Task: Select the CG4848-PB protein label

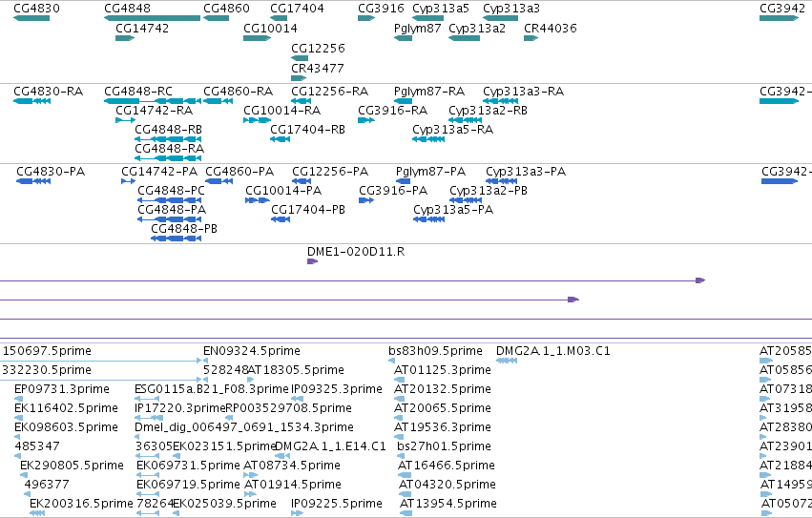Action: 184,228
